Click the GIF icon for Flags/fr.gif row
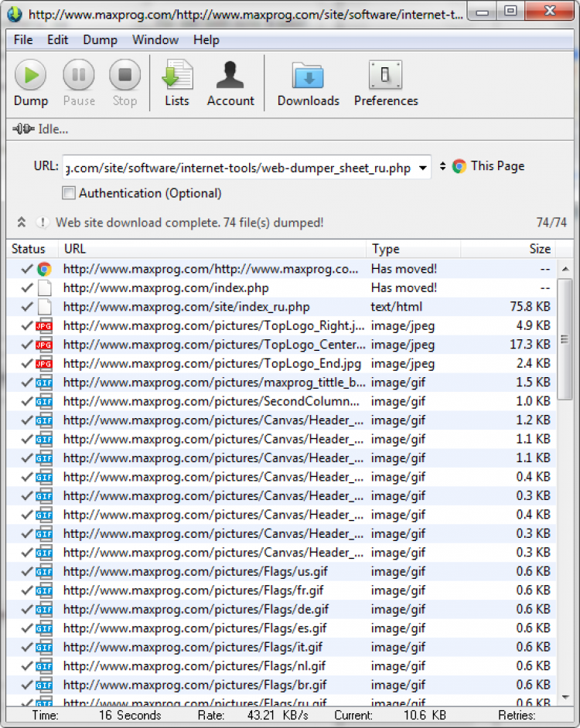 coord(44,591)
